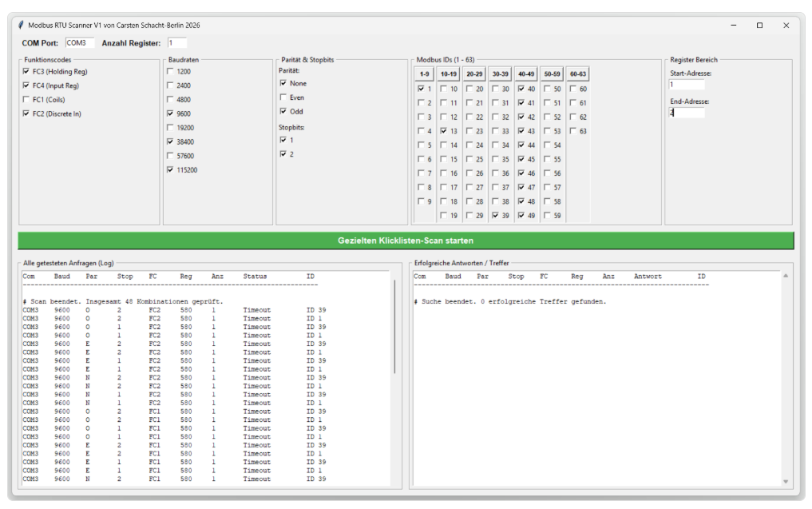Check Modbus ID 50
This screenshot has width=812, height=509.
tap(548, 89)
